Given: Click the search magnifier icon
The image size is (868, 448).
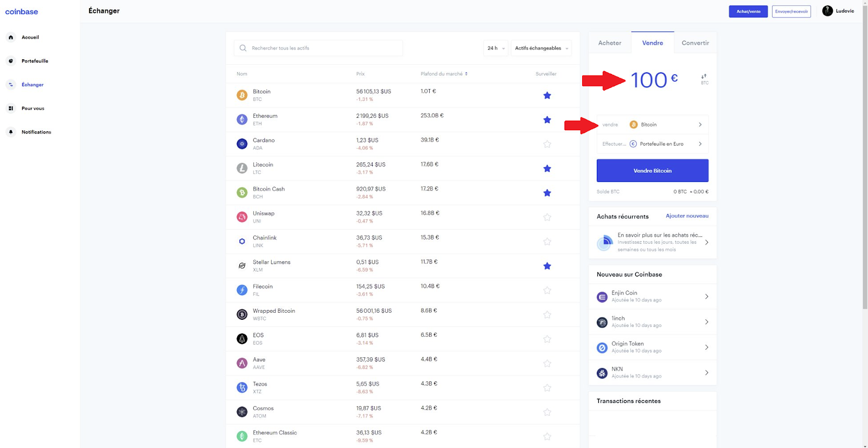Looking at the screenshot, I should (243, 48).
